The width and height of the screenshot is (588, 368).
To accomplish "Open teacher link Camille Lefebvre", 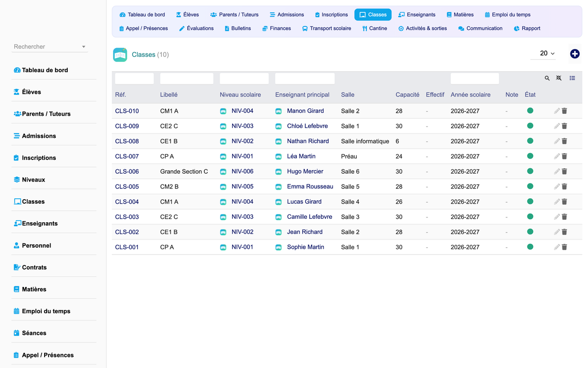I will (310, 217).
